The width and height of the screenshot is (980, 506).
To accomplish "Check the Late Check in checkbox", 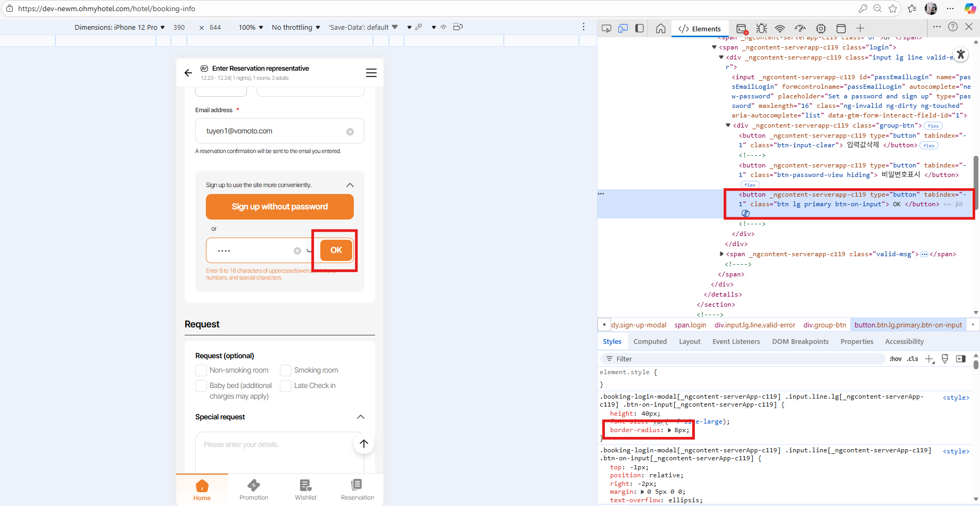I will 286,386.
